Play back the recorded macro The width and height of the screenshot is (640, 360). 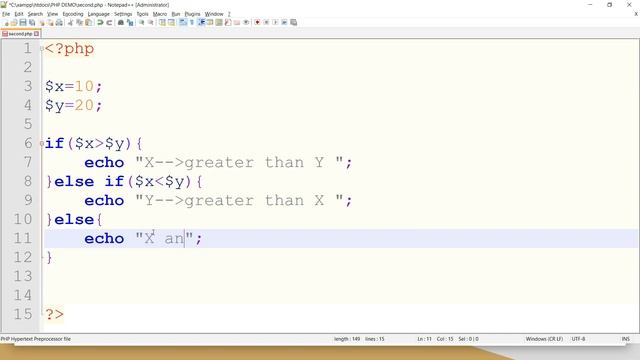click(x=275, y=22)
